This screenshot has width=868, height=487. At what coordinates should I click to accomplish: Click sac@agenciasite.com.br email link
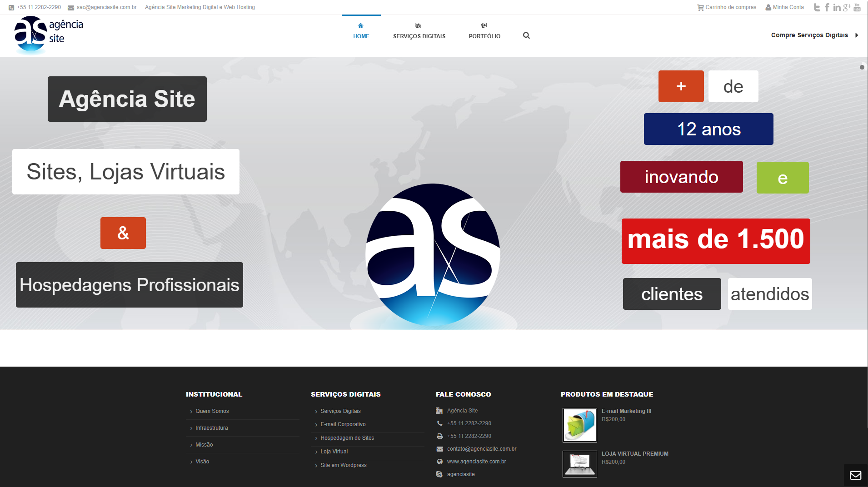pyautogui.click(x=107, y=7)
